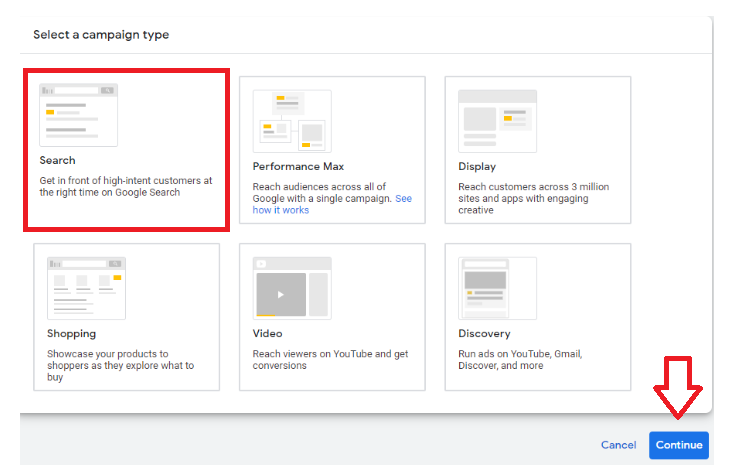Click the Search campaign title
This screenshot has height=474, width=748.
pyautogui.click(x=57, y=160)
